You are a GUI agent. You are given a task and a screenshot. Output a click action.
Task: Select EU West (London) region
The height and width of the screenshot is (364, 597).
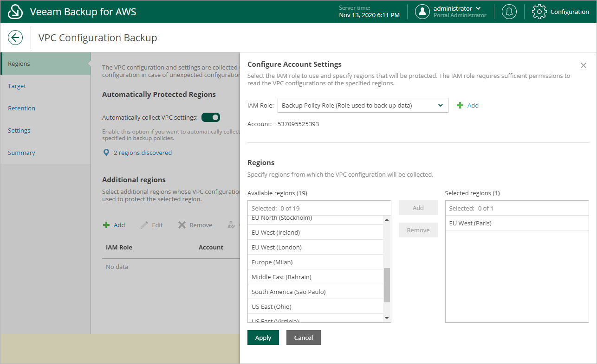pyautogui.click(x=315, y=247)
